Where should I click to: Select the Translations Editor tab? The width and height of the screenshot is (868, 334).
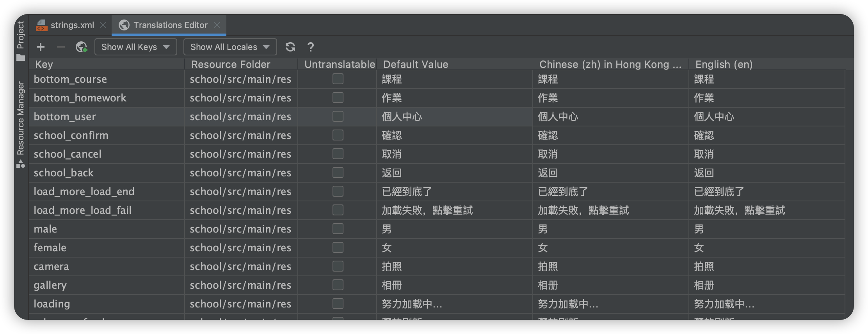tap(169, 25)
